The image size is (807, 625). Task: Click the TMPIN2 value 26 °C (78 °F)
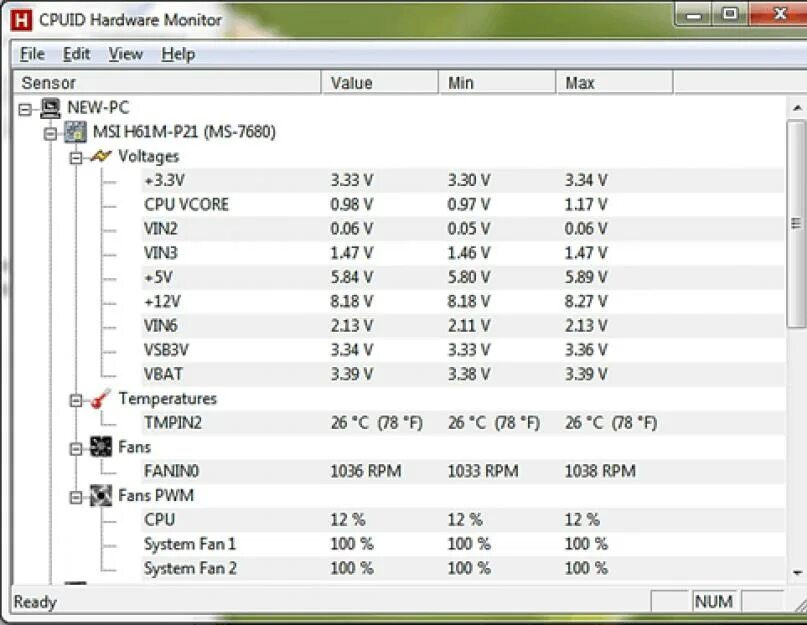click(376, 423)
